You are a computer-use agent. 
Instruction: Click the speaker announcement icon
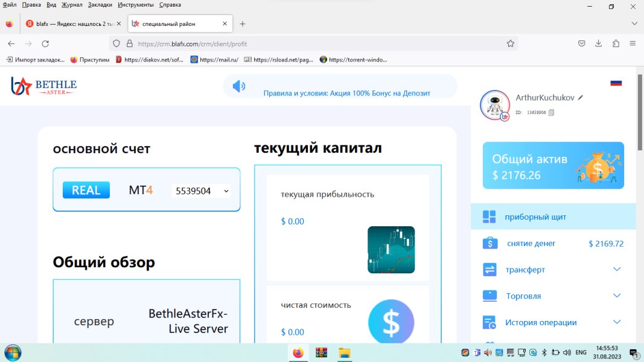(239, 86)
